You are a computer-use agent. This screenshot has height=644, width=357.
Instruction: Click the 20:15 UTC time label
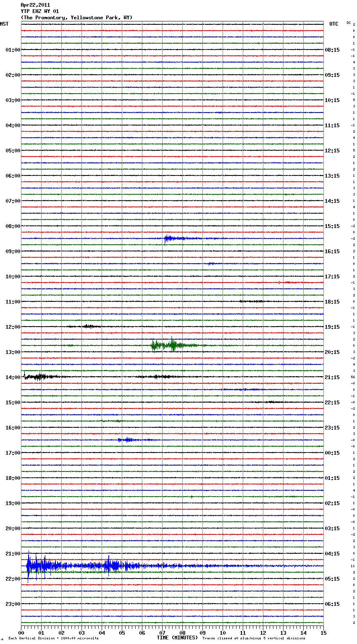click(332, 352)
